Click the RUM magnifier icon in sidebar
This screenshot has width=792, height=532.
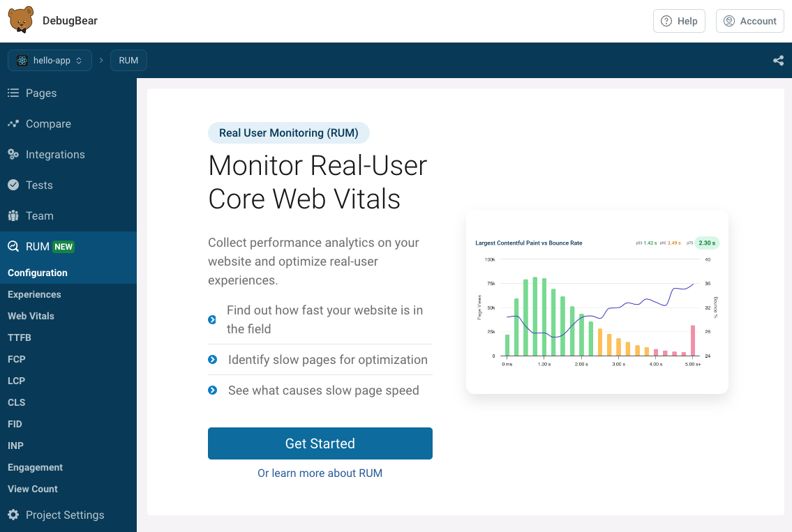[14, 246]
